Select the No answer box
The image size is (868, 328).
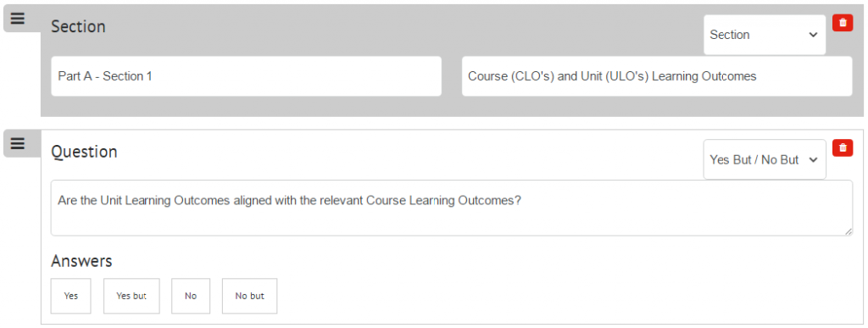point(191,296)
